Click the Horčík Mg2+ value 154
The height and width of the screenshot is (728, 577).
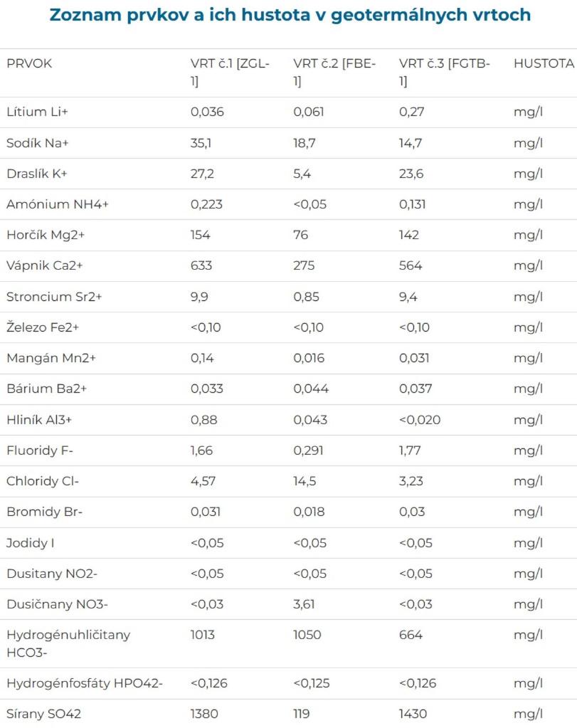click(200, 235)
